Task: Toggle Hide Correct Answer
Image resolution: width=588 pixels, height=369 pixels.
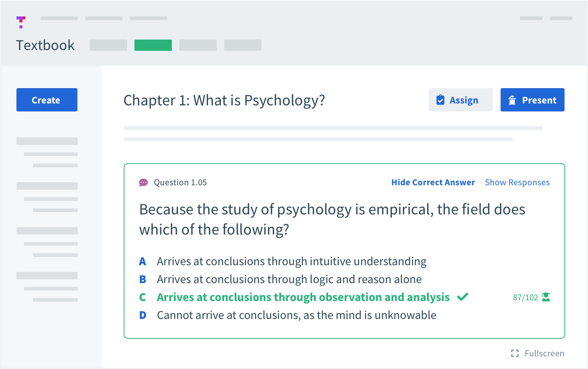Action: [x=433, y=182]
